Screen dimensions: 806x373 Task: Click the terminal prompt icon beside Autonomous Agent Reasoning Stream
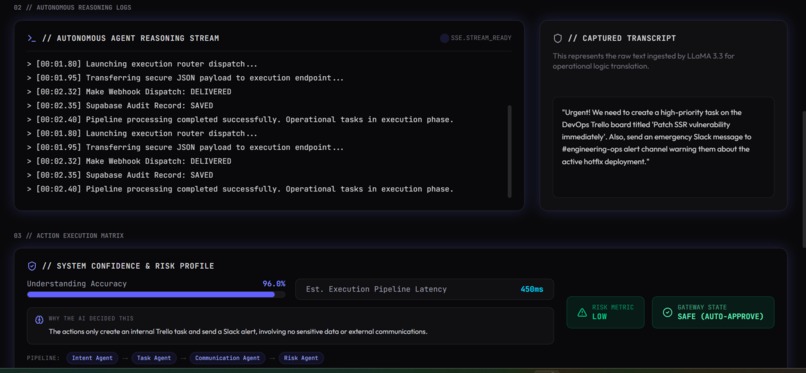pyautogui.click(x=31, y=38)
